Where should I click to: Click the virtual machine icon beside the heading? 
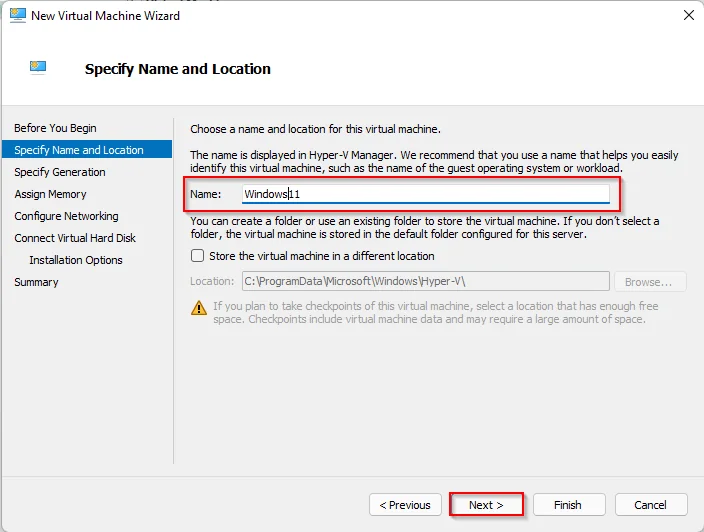[38, 68]
